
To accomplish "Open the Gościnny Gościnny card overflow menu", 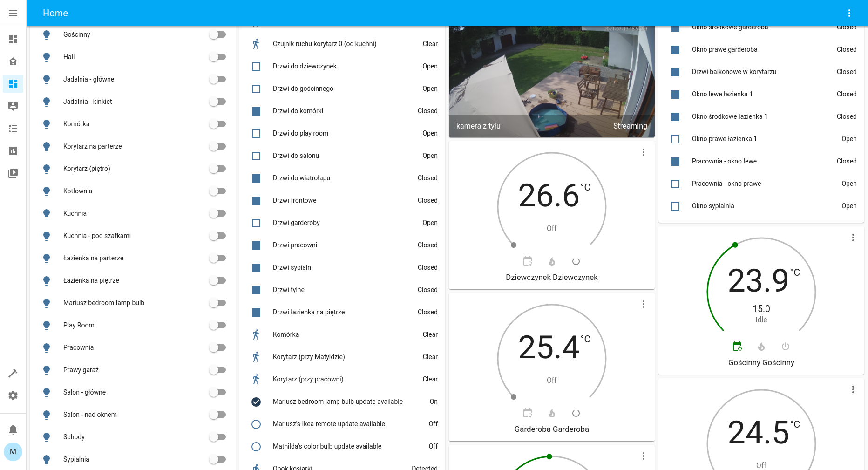I will (x=853, y=238).
